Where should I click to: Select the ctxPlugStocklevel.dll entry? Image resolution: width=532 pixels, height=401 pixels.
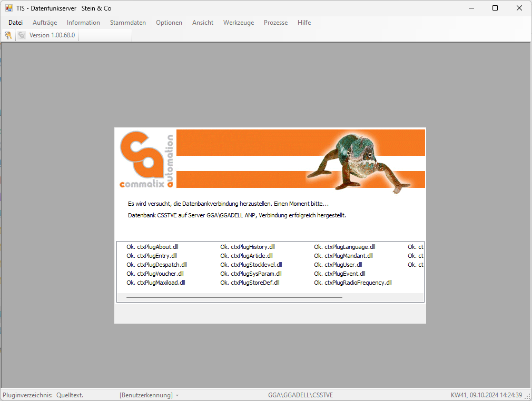tap(251, 265)
